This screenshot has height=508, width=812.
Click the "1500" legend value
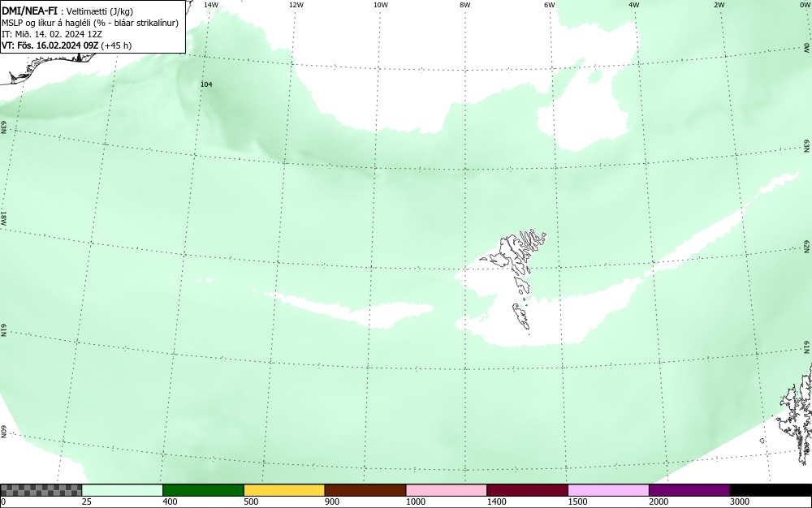coord(577,502)
